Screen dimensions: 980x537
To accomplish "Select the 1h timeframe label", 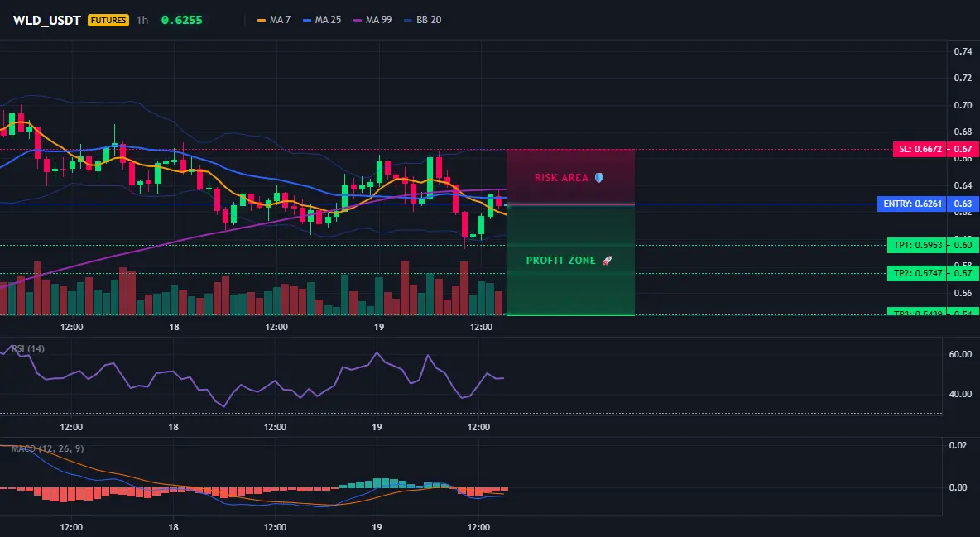I will (142, 20).
